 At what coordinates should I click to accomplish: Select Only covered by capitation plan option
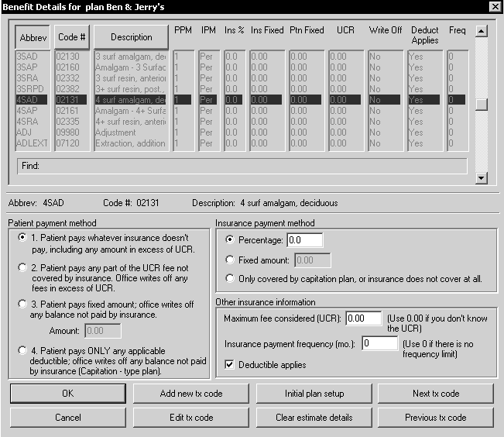[x=230, y=278]
